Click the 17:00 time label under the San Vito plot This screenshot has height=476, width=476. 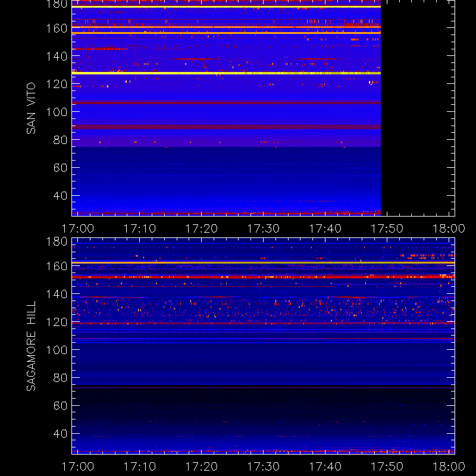pos(78,228)
